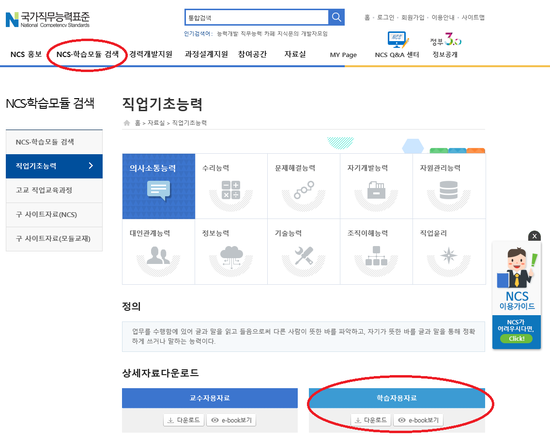Select the 수리능력 calculator tile
This screenshot has height=437, width=550.
231,186
